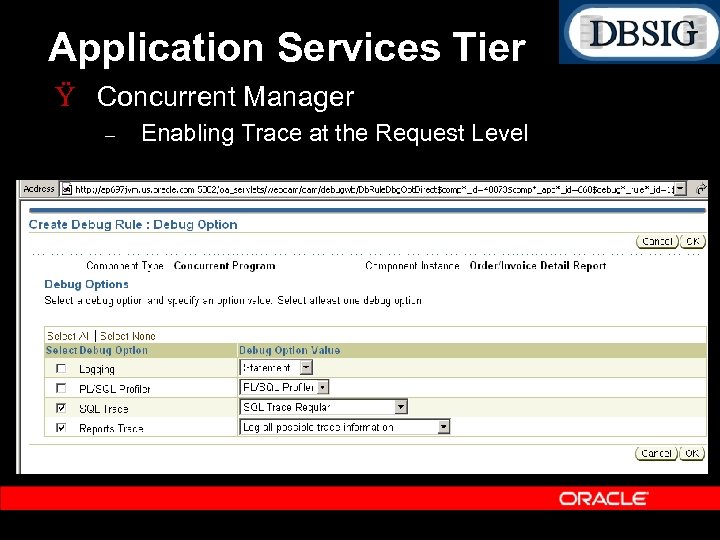720x540 pixels.
Task: Click the top Cancel button
Action: coord(657,241)
